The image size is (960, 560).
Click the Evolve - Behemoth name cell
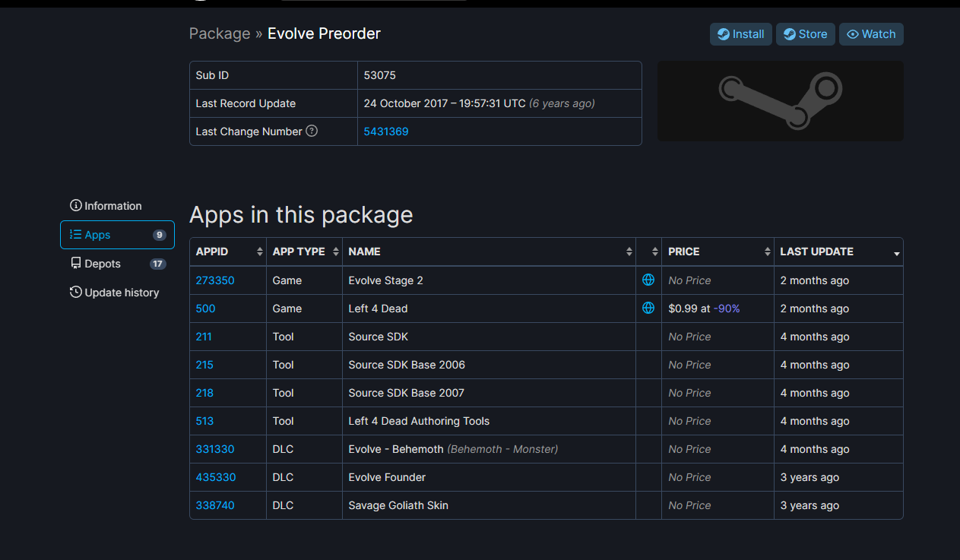point(489,449)
